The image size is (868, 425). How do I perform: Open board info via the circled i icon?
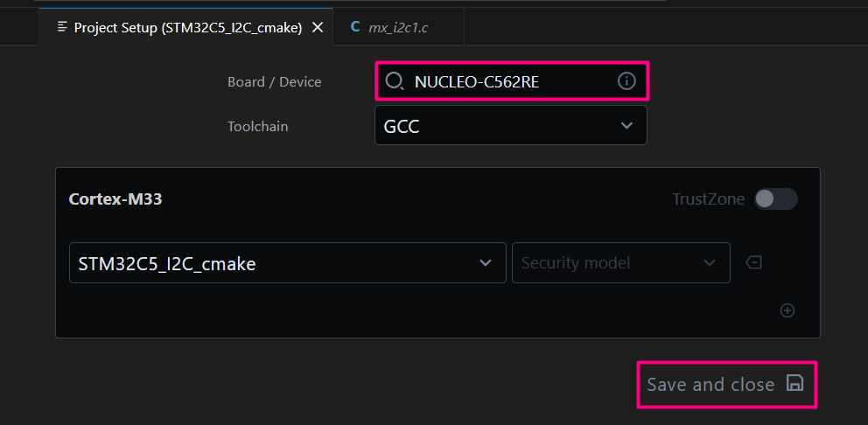click(626, 81)
